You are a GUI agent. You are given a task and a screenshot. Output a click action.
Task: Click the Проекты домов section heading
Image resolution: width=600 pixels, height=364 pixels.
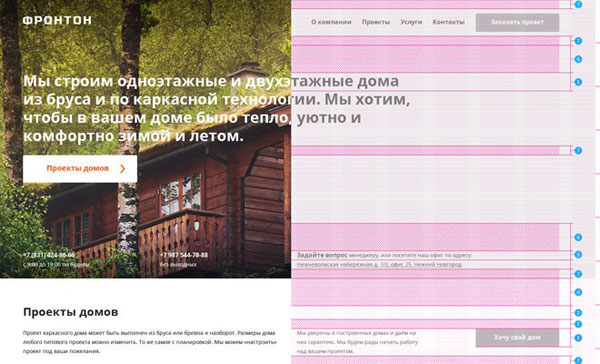[70, 312]
